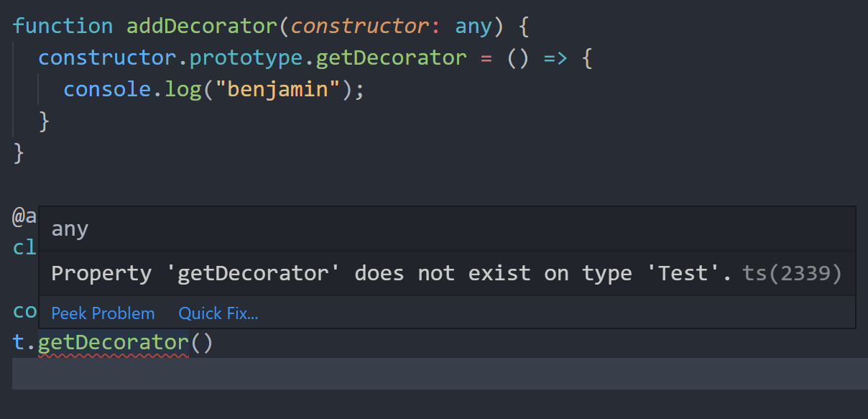The width and height of the screenshot is (868, 419).
Task: Open the Peek Problem link
Action: (103, 313)
